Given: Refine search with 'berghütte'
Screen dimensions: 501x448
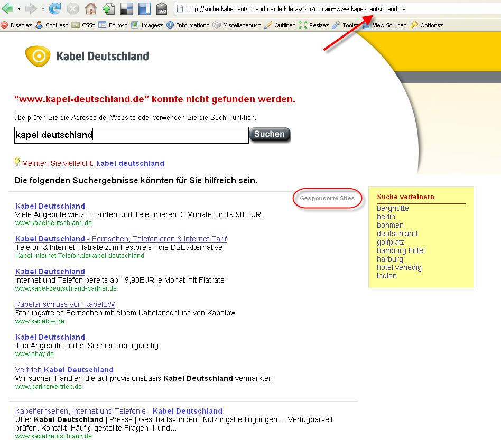Looking at the screenshot, I should [x=393, y=208].
